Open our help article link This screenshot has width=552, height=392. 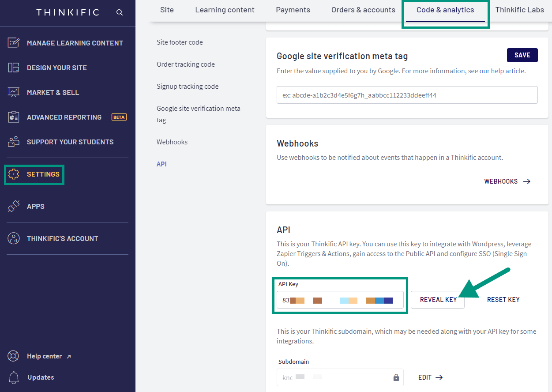pyautogui.click(x=502, y=71)
